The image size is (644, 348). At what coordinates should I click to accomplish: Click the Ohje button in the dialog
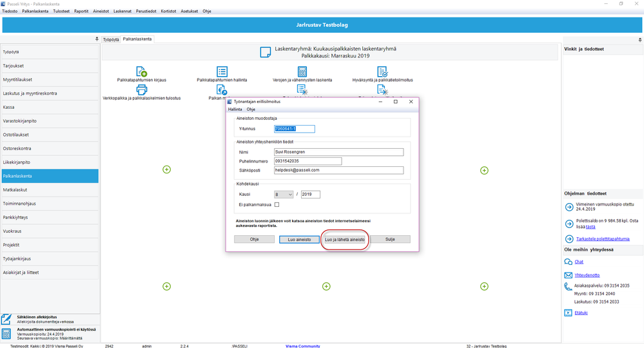254,239
